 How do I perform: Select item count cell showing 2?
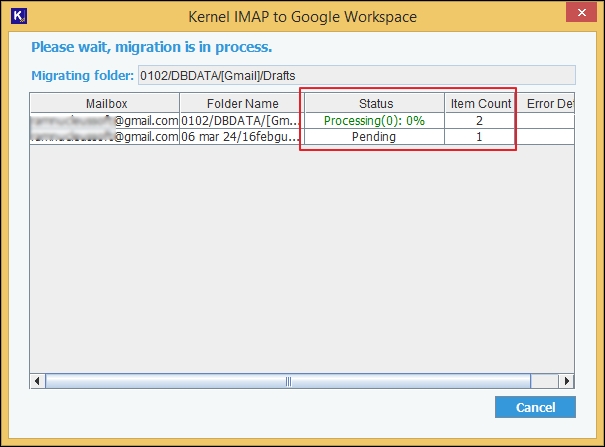pos(480,121)
